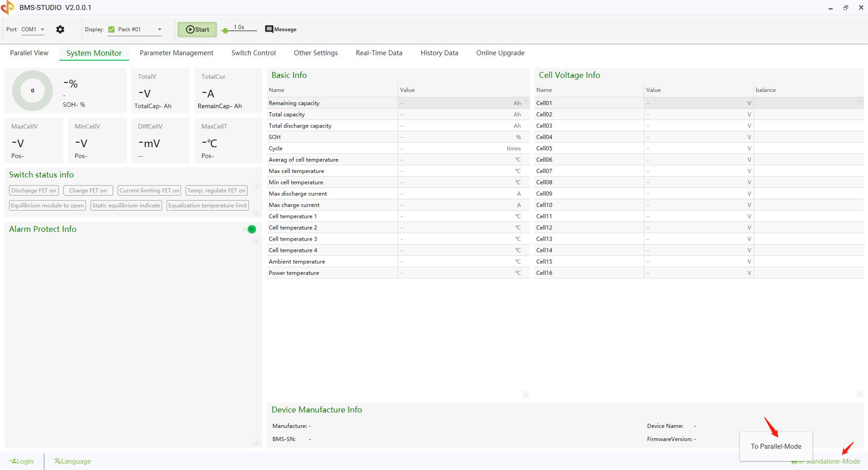Screen dimensions: 868x470
Task: Open the Message panel
Action: (x=280, y=29)
